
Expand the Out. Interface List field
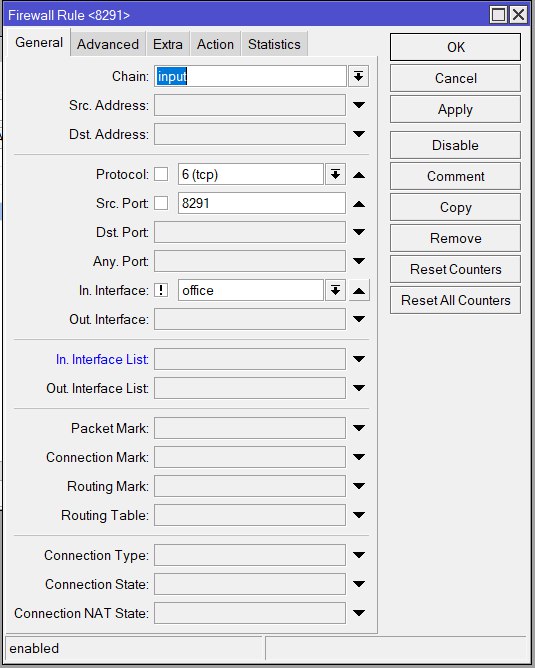(x=359, y=388)
